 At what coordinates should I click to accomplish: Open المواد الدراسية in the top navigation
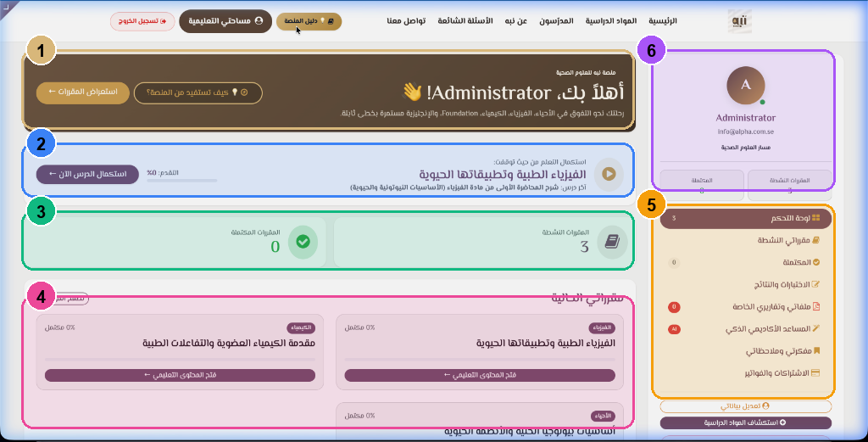pos(611,21)
